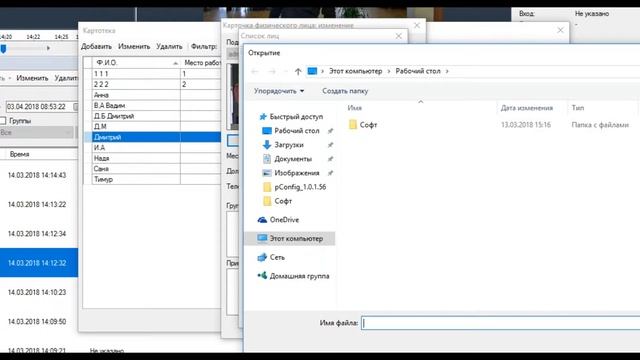Click the computer icon in address bar

312,71
